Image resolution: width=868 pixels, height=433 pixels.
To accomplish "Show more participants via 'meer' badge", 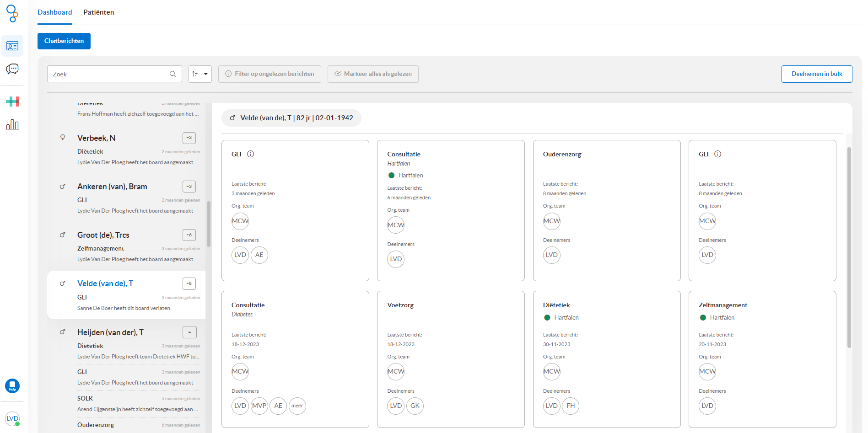I will (297, 406).
